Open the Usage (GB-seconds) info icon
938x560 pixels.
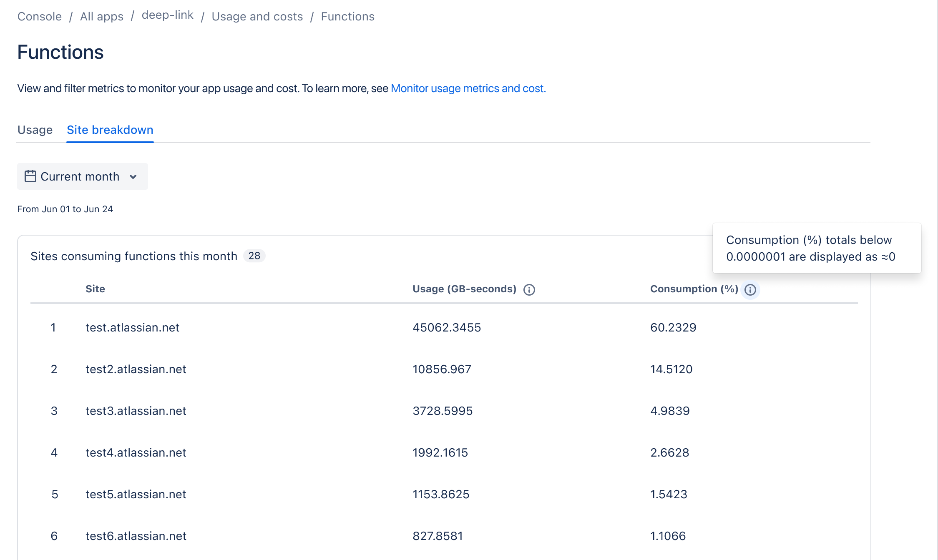[x=529, y=289]
